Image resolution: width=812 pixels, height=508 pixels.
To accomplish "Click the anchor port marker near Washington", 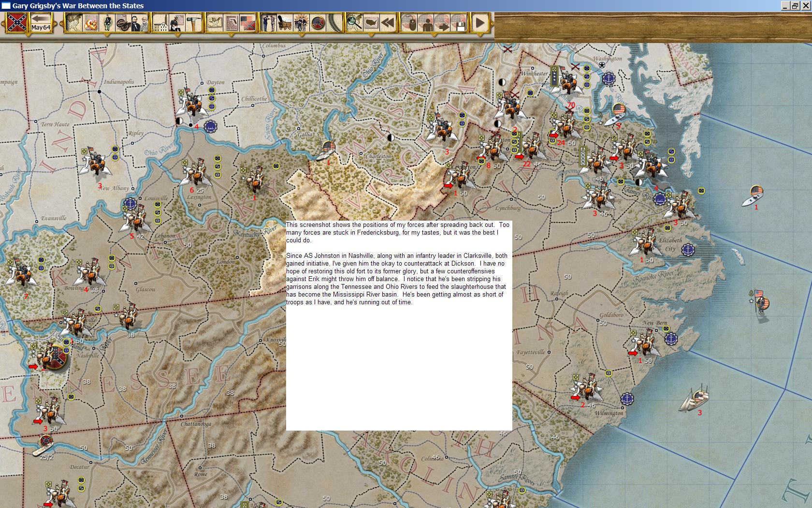I will [609, 78].
